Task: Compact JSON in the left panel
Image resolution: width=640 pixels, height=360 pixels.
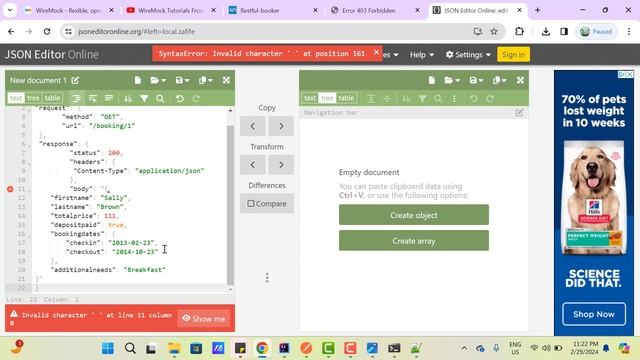Action: [x=109, y=98]
